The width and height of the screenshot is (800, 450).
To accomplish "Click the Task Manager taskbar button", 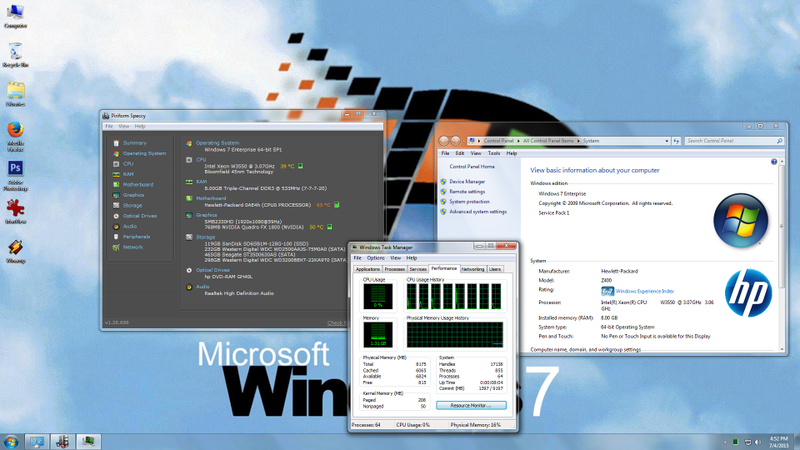I will pyautogui.click(x=88, y=441).
